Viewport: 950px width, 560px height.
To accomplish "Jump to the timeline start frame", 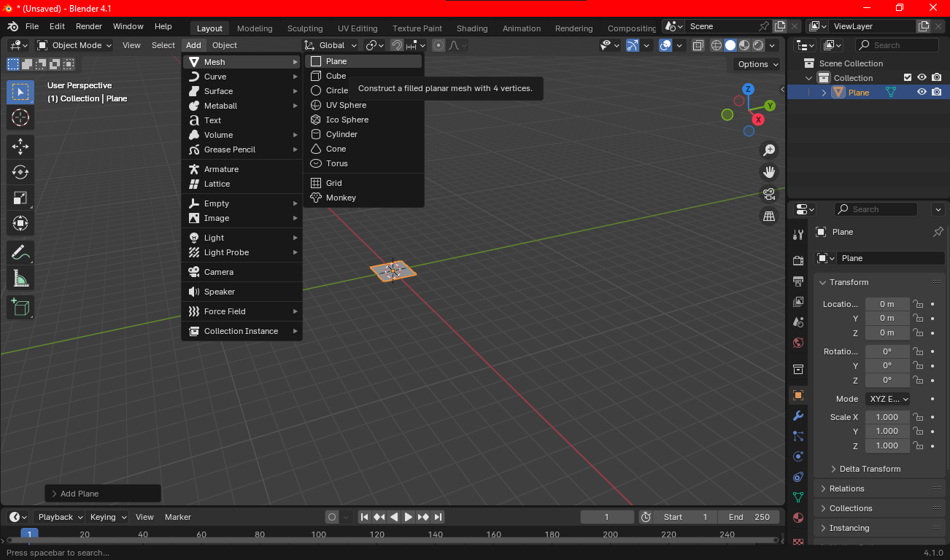I will coord(364,517).
